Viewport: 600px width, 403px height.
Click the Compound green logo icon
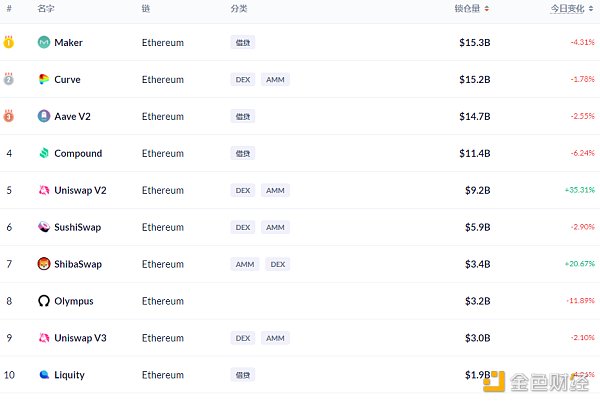[44, 153]
